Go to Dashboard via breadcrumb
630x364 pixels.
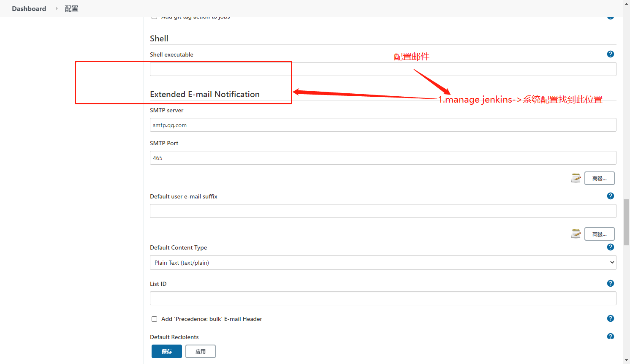tap(29, 8)
